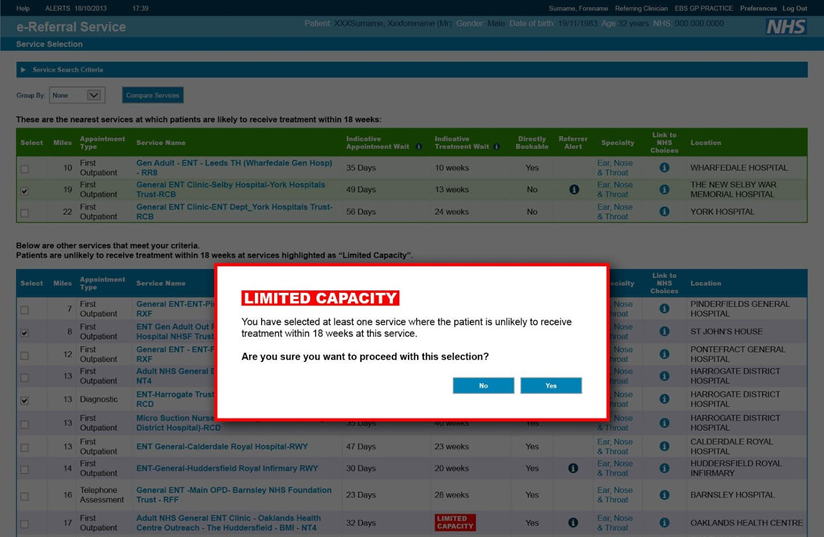Open NHS Choices info for Barnsley Hospital
This screenshot has width=824, height=537.
(x=664, y=495)
